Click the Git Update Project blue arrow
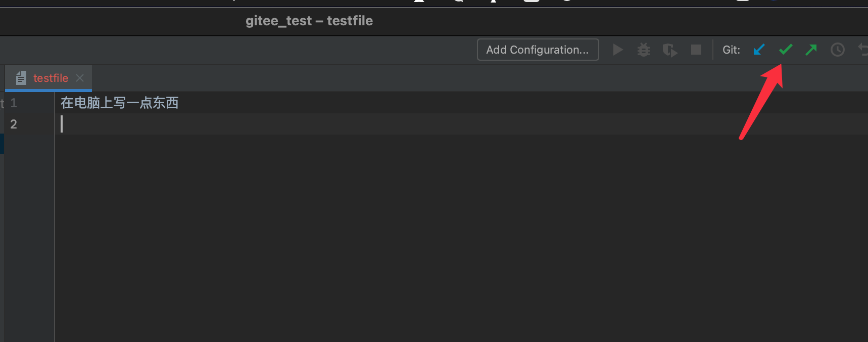Viewport: 868px width, 342px height. click(759, 50)
